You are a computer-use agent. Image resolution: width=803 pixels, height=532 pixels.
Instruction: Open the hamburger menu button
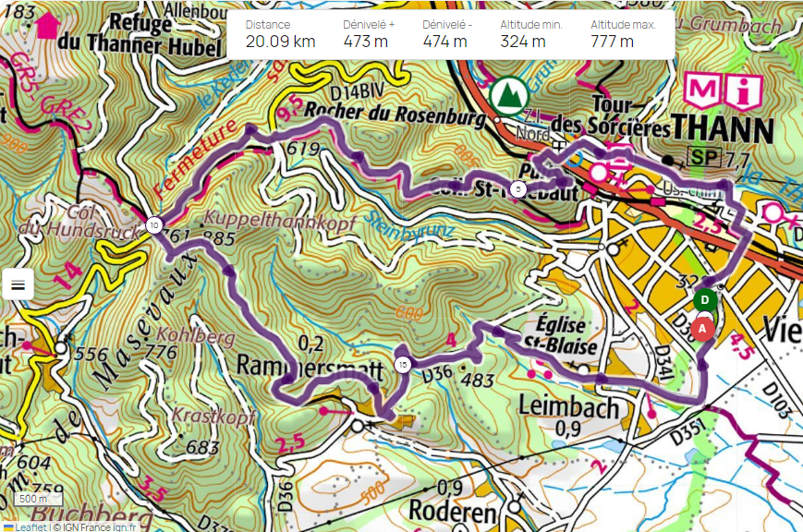point(18,284)
